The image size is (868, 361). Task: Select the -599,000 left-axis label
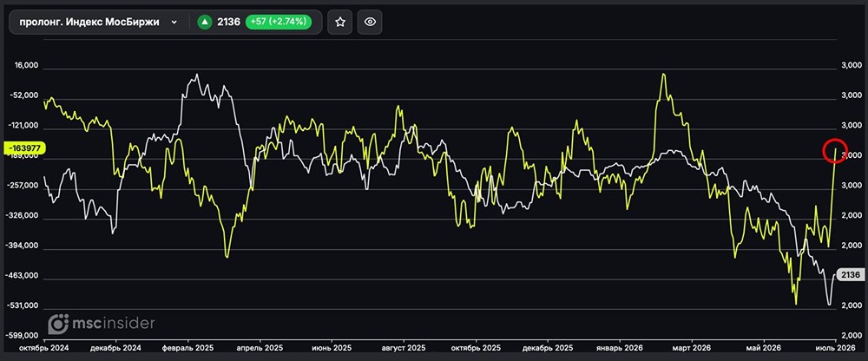coord(23,336)
